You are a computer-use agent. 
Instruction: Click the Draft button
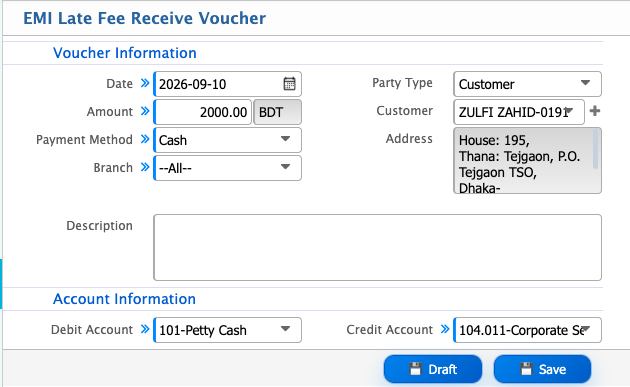(433, 369)
